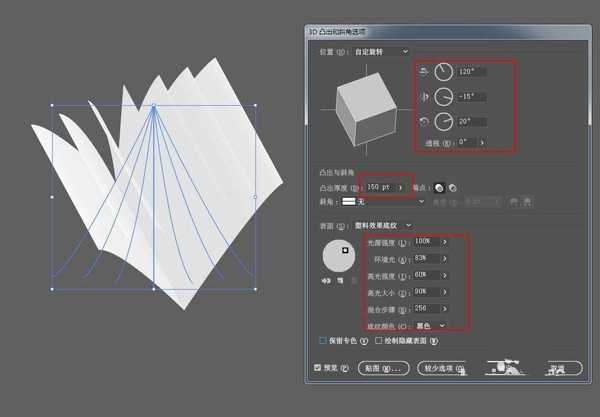This screenshot has width=600, height=417.
Task: Open the shading color (底纹颜色) dropdown
Action: 442,325
